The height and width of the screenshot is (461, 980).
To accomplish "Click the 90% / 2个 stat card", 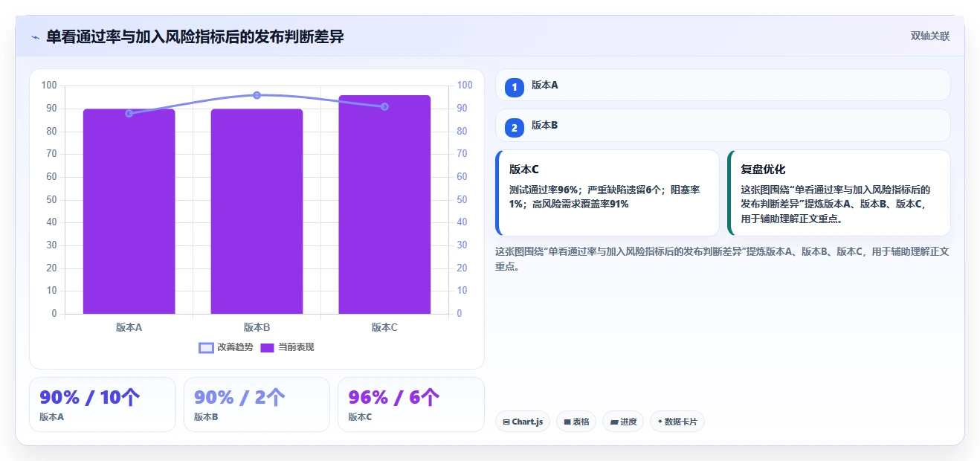I will tap(257, 404).
